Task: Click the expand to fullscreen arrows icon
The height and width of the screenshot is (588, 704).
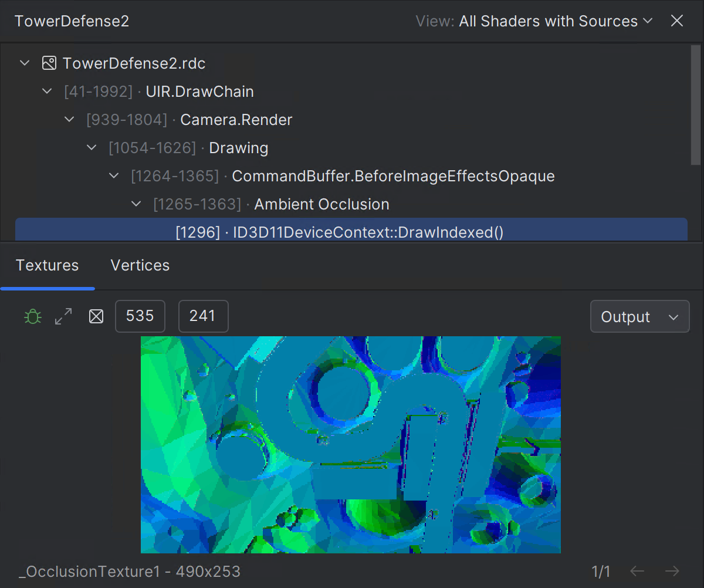Action: pos(63,317)
